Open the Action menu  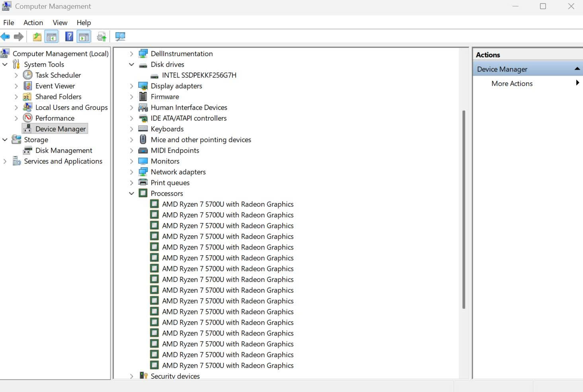tap(33, 23)
